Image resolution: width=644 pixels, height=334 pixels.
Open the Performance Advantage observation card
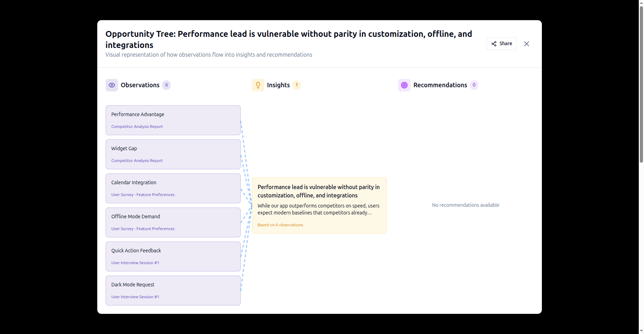[x=173, y=120]
